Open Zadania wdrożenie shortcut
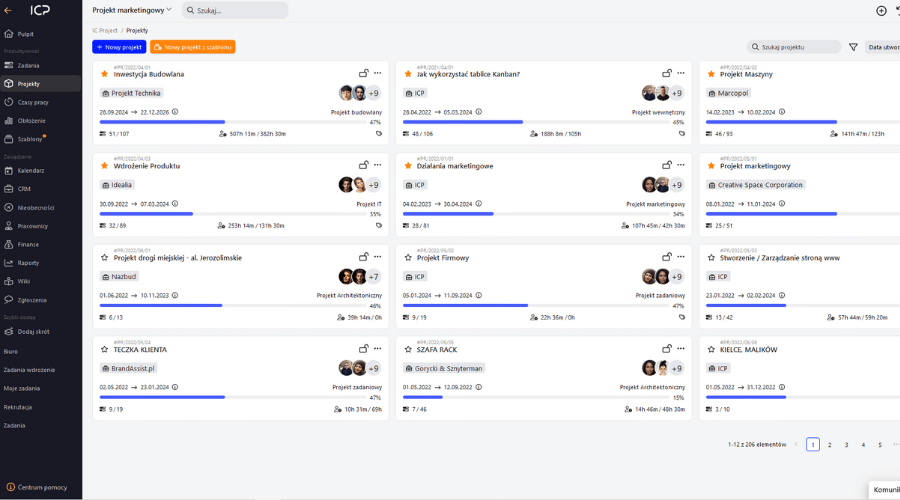900x500 pixels. tap(29, 370)
